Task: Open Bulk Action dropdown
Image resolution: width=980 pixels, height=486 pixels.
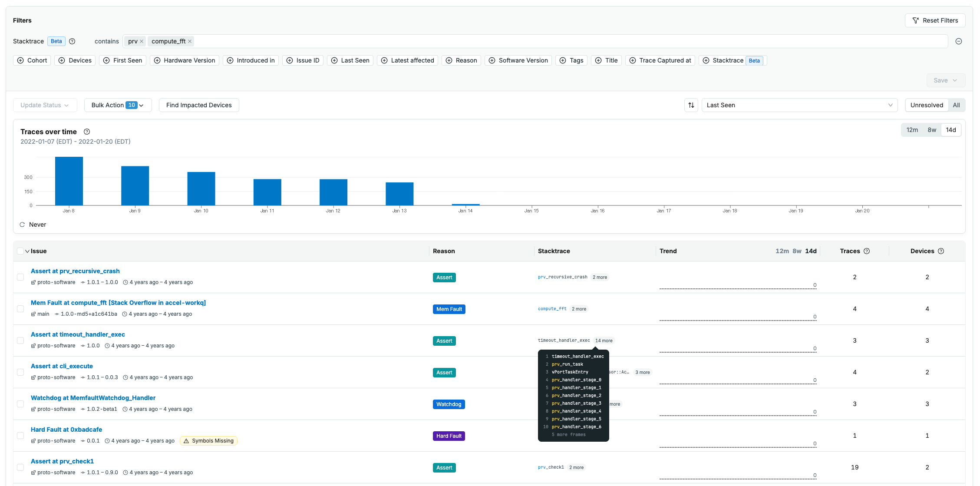Action: point(118,105)
